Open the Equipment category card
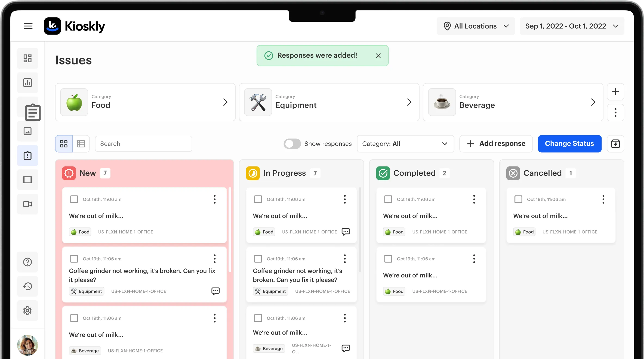This screenshot has width=644, height=359. click(x=329, y=102)
